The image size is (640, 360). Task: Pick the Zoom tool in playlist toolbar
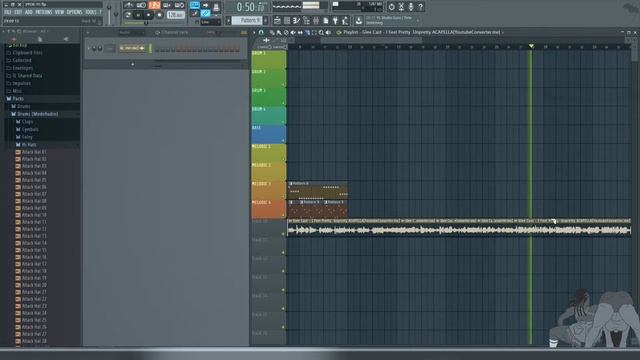(x=321, y=32)
